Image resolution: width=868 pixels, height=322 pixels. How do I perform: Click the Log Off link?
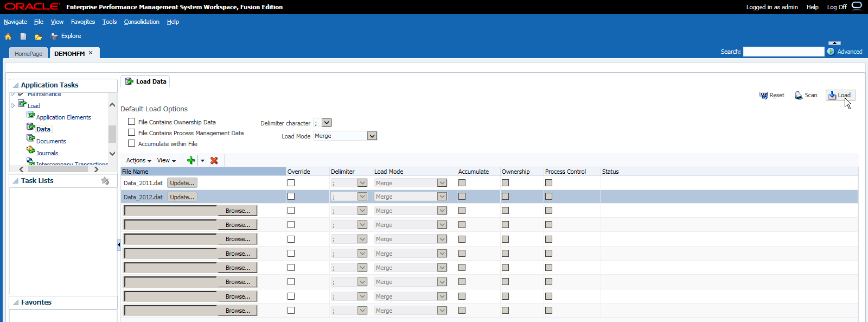[837, 7]
